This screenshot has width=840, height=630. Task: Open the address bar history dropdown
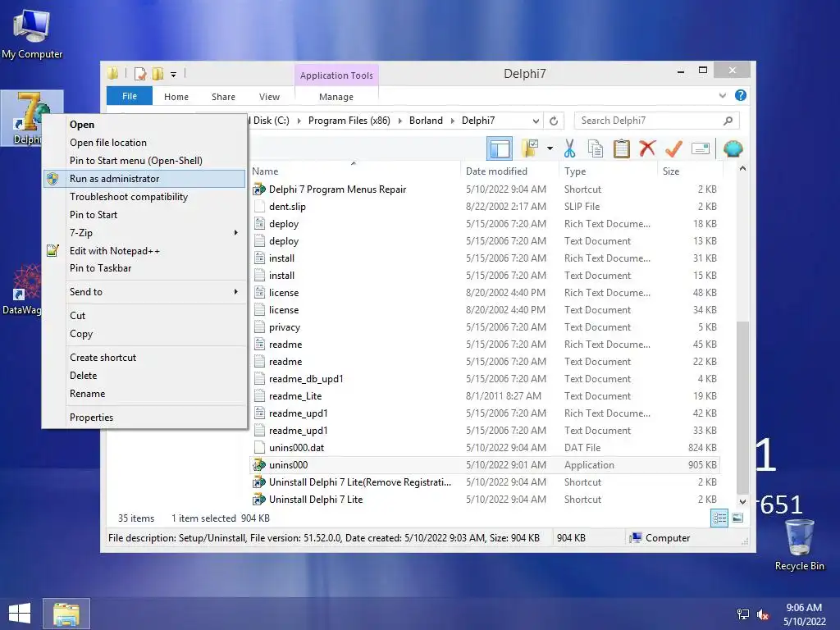click(x=536, y=121)
